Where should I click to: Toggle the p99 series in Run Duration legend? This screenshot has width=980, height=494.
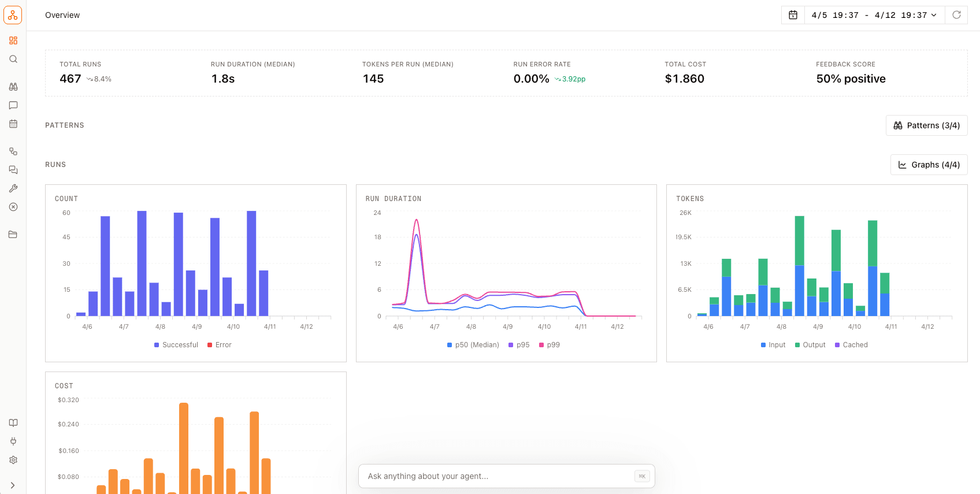pos(550,345)
